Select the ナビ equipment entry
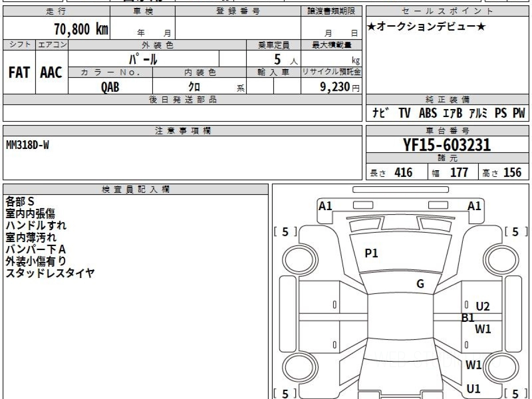 pos(380,113)
